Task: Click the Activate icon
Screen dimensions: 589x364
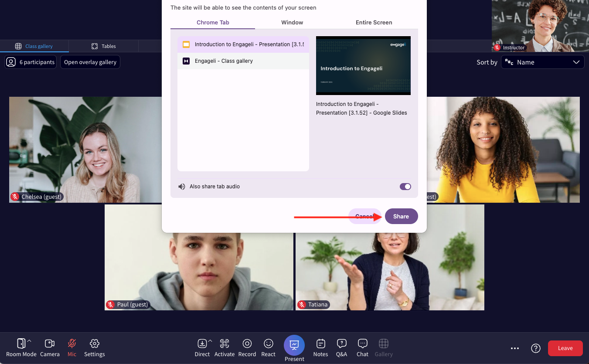Action: coord(225,344)
